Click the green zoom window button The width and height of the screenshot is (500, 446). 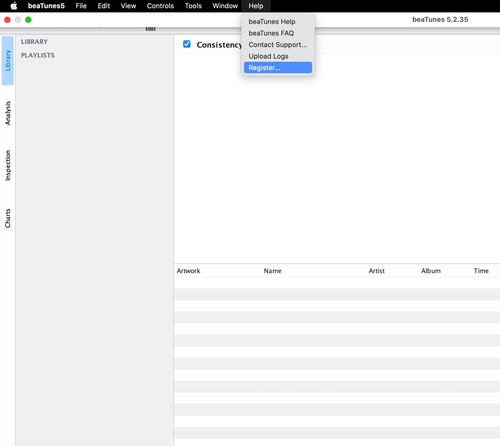pyautogui.click(x=28, y=20)
